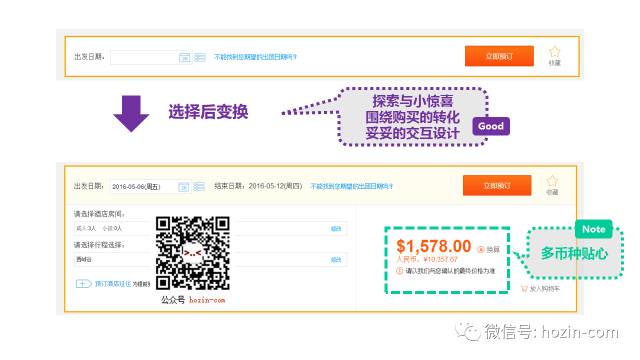The width and height of the screenshot is (640, 360).
Task: Open calendar icon beside the 2016-05-06 date field
Action: pyautogui.click(x=184, y=187)
